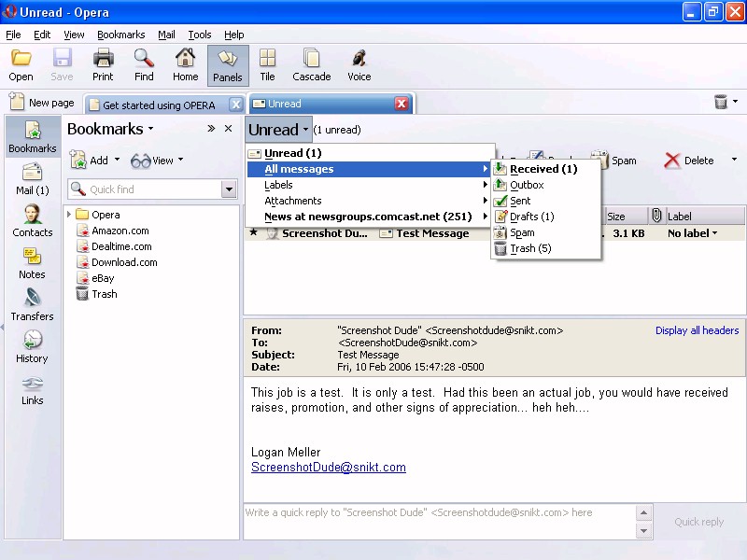Image resolution: width=747 pixels, height=560 pixels.
Task: Select Received (1) from the submenu
Action: [543, 169]
